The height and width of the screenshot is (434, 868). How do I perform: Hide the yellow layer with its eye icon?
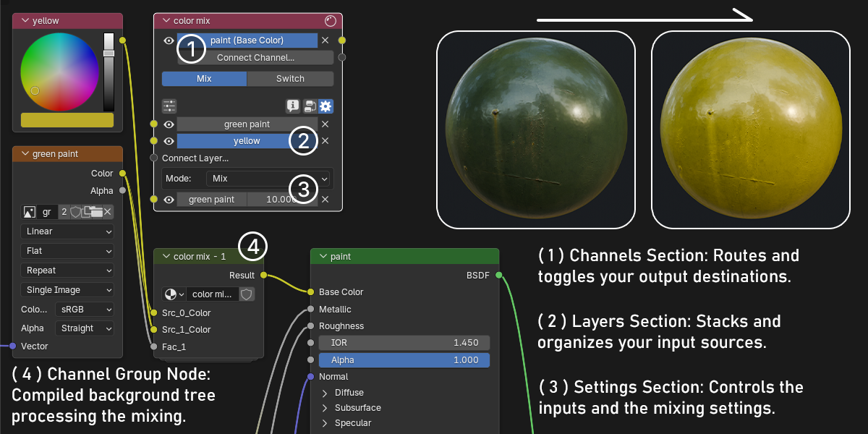coord(169,141)
